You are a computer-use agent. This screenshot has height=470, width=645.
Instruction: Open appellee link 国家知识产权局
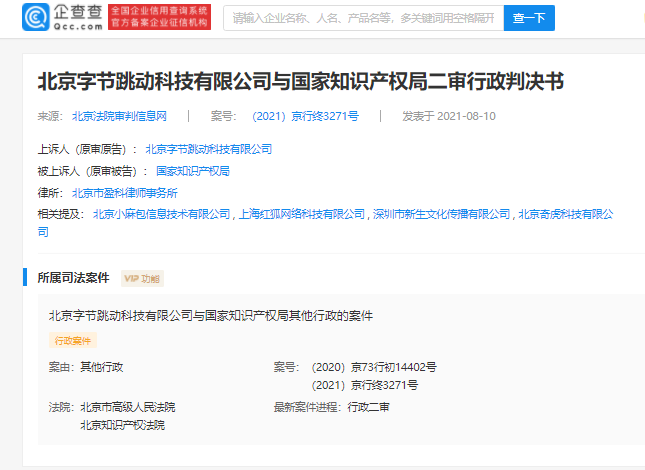(193, 171)
